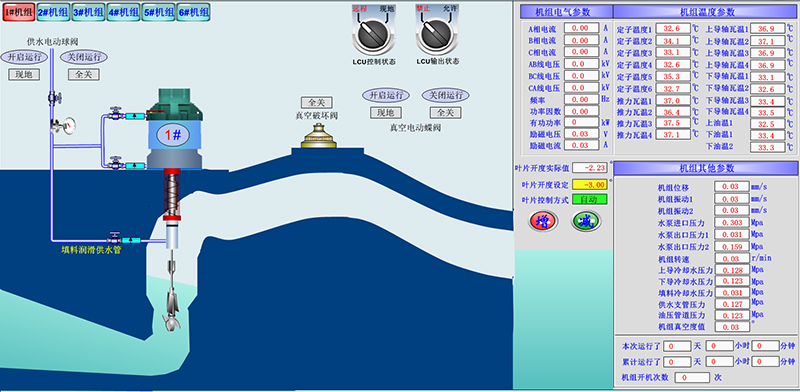The height and width of the screenshot is (392, 800).
Task: Click the 下导轴瓦温4 reading 33.5
Action: click(767, 112)
